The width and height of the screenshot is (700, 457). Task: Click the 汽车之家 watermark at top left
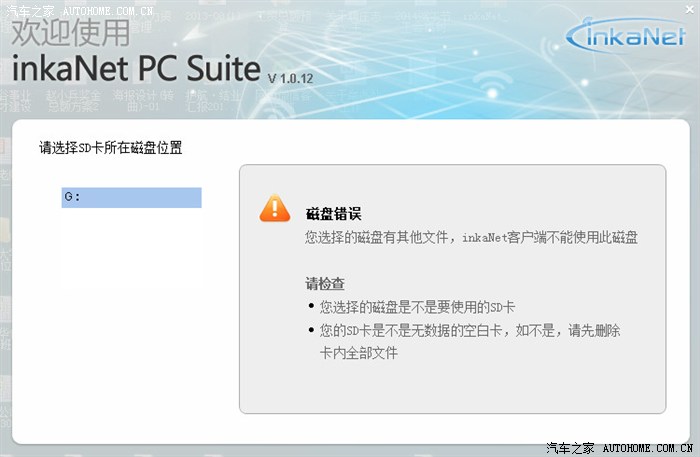pos(31,10)
